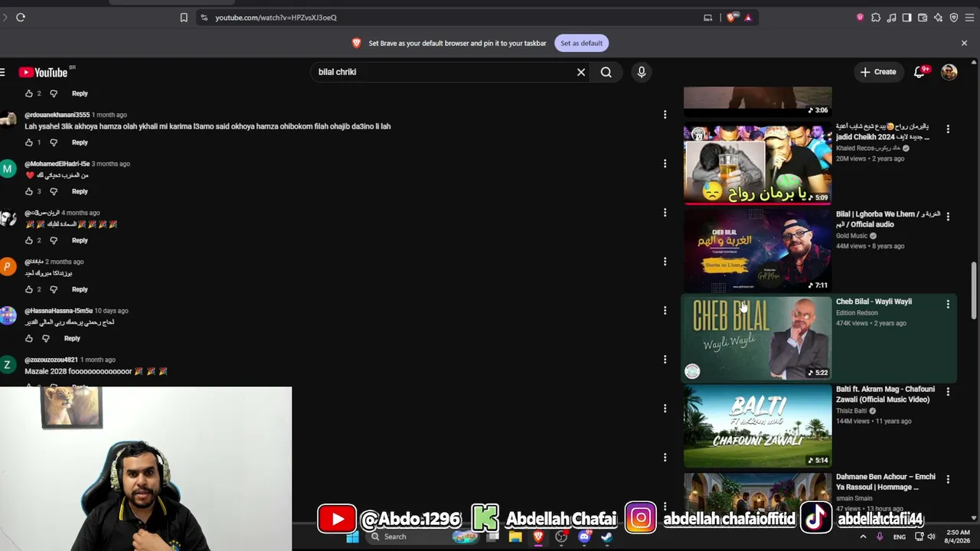Bookmark this page in the address bar

click(184, 18)
